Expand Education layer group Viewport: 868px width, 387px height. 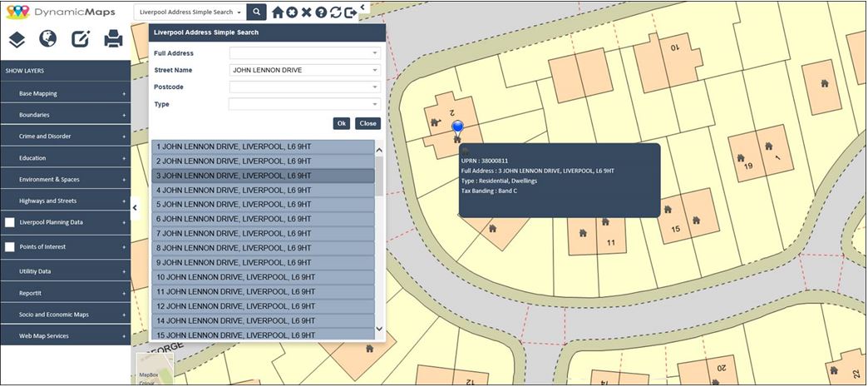66,158
